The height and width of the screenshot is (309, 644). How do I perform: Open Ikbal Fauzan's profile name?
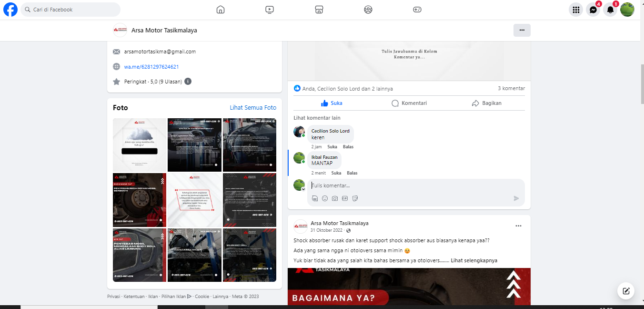coord(324,157)
